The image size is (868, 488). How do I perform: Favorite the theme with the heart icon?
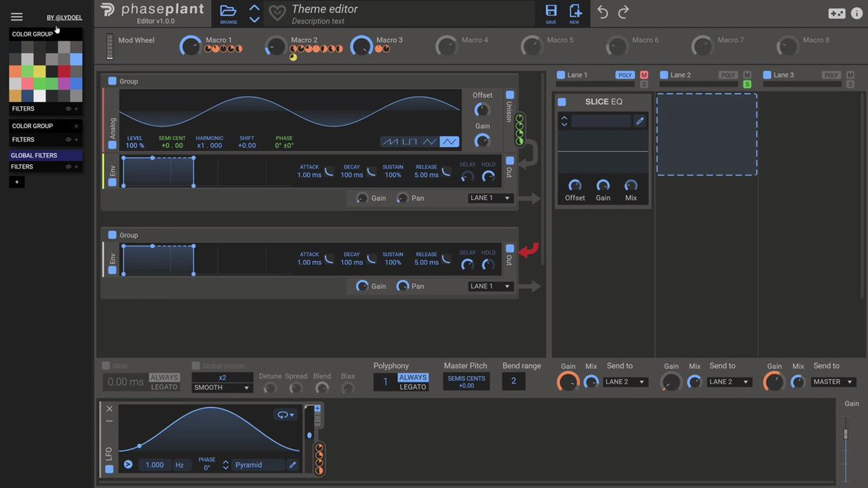278,13
